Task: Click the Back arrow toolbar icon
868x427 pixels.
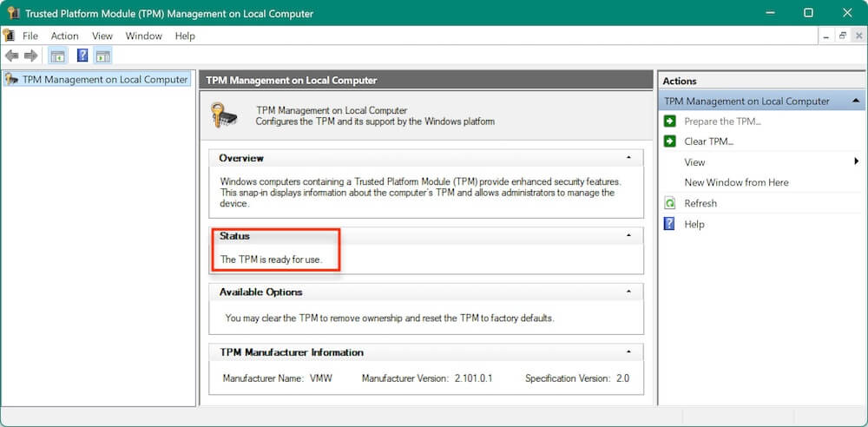Action: [x=11, y=56]
